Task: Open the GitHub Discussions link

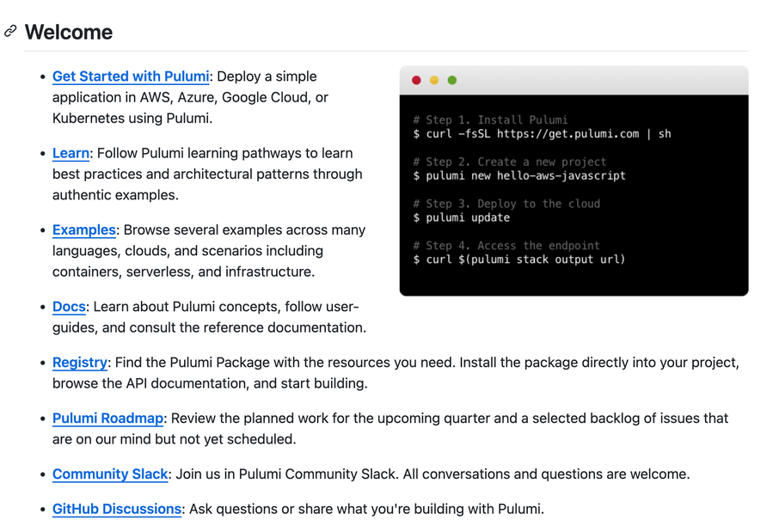Action: 117,509
